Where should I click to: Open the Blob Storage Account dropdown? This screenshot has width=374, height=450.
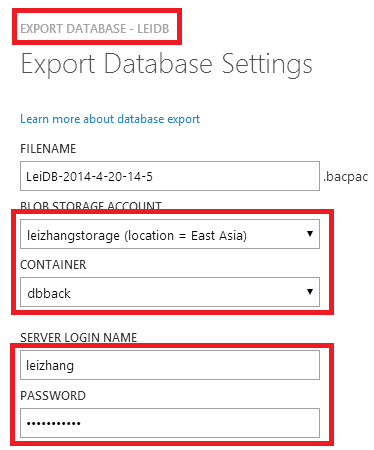point(170,234)
